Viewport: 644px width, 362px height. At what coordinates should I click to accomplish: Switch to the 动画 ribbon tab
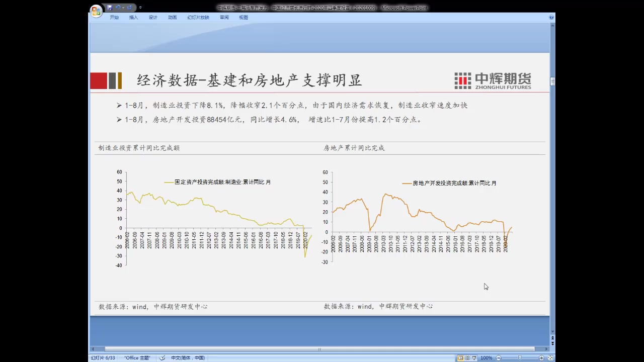[x=172, y=17]
